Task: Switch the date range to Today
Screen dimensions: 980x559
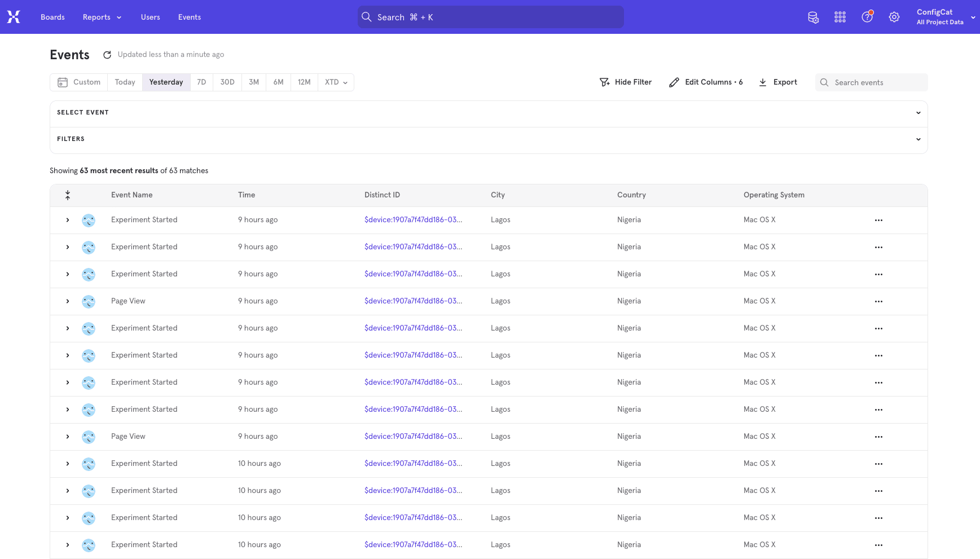Action: tap(124, 82)
